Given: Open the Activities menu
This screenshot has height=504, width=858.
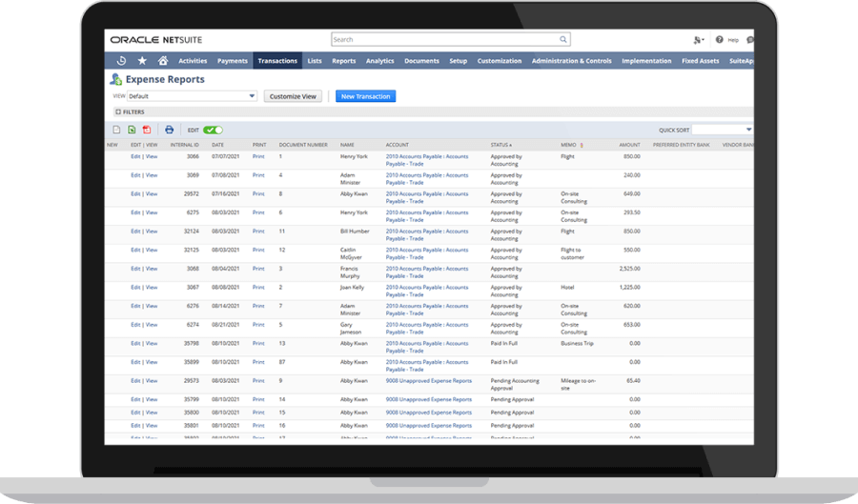Looking at the screenshot, I should pyautogui.click(x=193, y=61).
